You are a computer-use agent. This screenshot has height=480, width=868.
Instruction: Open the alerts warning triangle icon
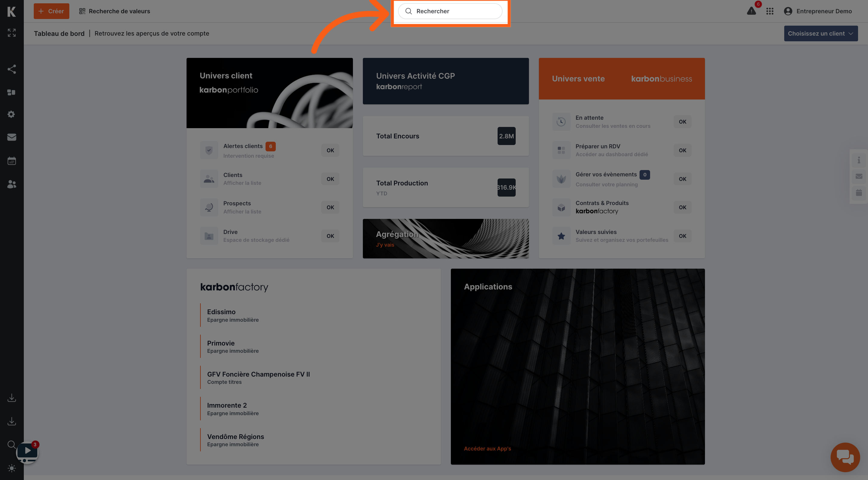[x=751, y=11]
